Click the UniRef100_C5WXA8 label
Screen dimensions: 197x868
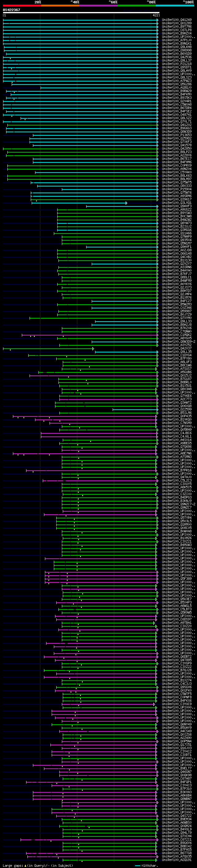pos(177,104)
